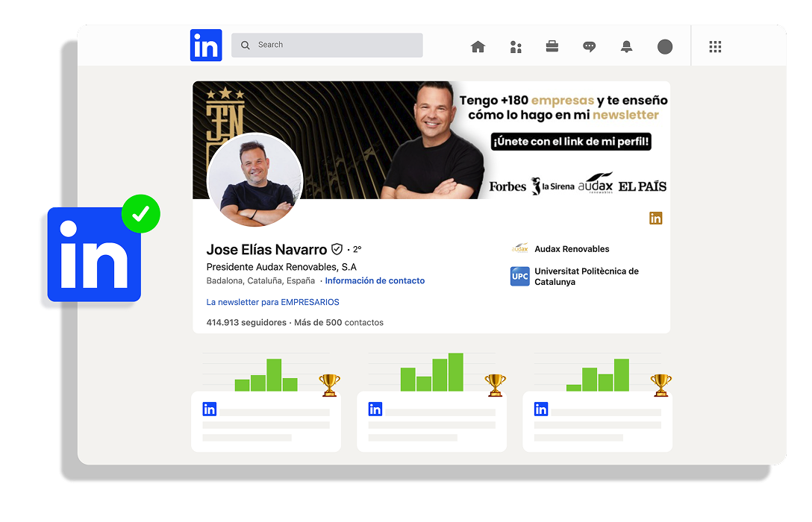Click into the Search field

coord(328,45)
